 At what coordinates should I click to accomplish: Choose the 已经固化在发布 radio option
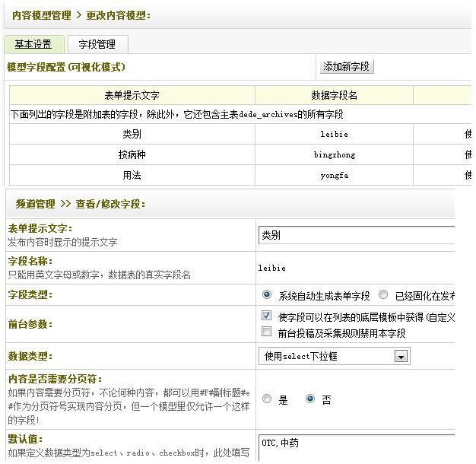(383, 295)
